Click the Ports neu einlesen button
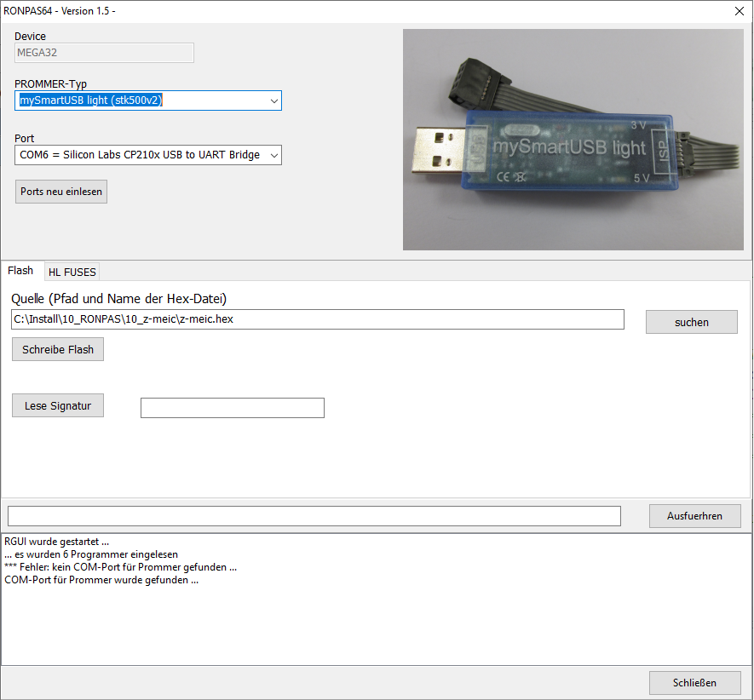Viewport: 754px width, 700px height. (61, 192)
